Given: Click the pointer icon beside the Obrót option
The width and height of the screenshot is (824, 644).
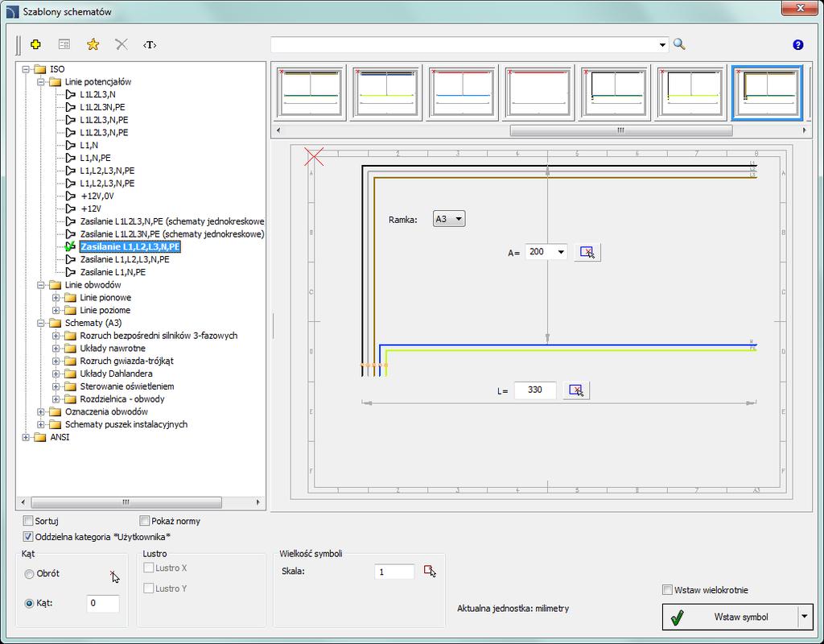Looking at the screenshot, I should point(114,576).
